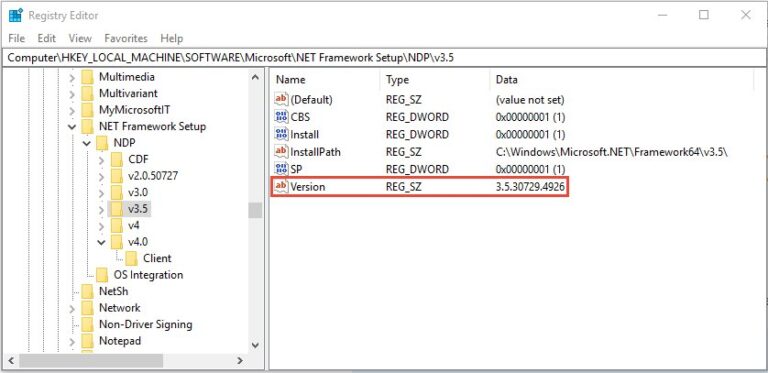Click the tree horizontal scroll left arrow

coord(11,361)
